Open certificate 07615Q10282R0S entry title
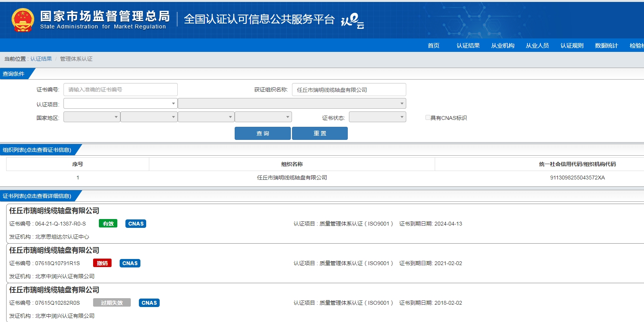 (x=54, y=290)
